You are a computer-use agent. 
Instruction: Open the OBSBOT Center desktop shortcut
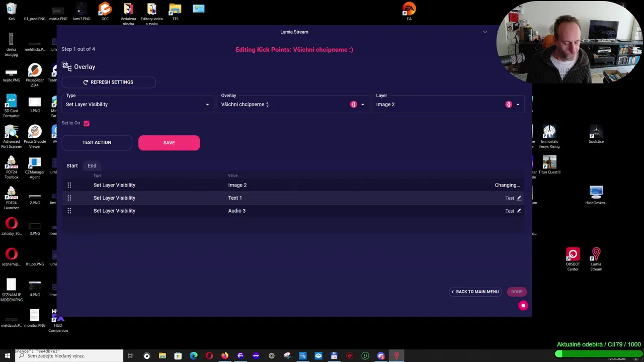tap(573, 258)
